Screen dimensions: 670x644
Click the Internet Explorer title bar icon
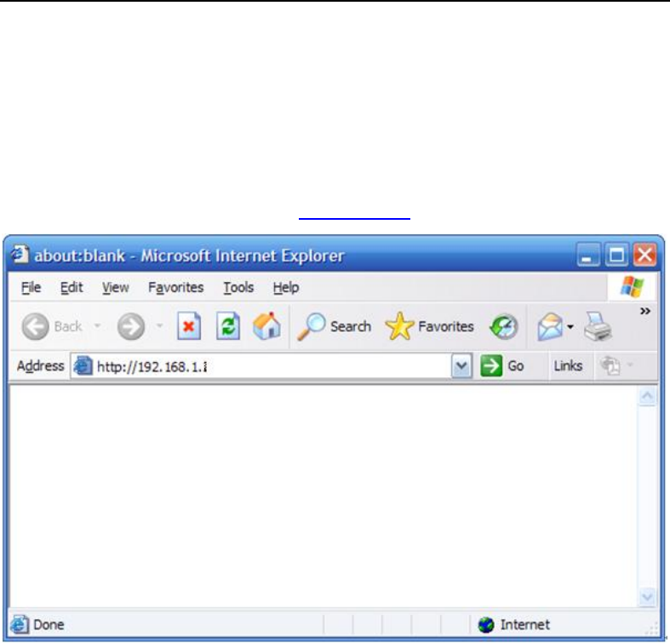(20, 255)
